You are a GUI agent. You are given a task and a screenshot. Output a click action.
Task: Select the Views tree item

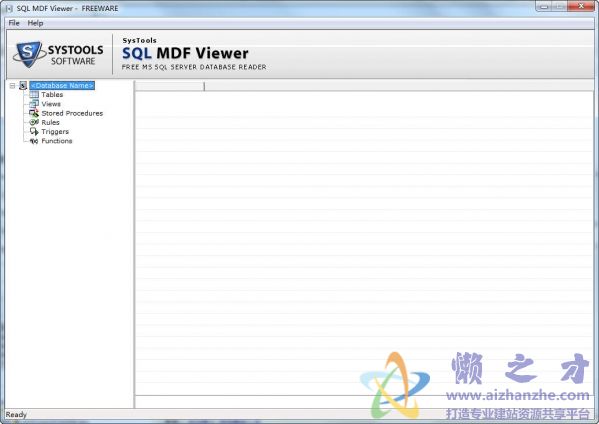click(x=51, y=104)
